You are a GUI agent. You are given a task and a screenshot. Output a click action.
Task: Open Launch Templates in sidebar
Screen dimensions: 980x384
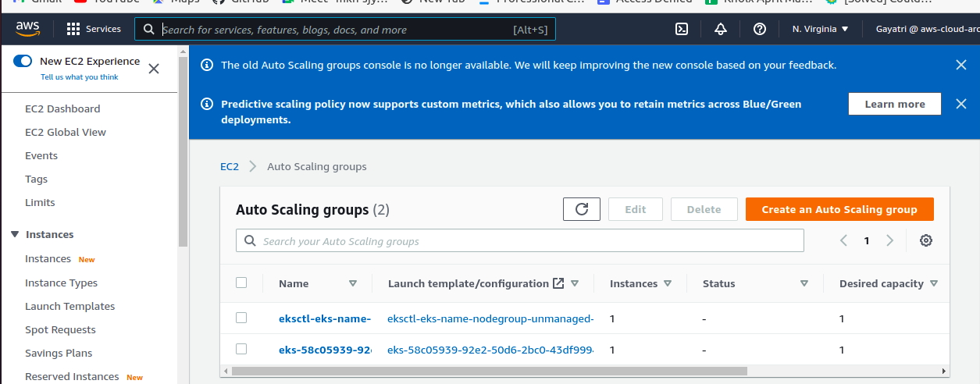(x=69, y=306)
